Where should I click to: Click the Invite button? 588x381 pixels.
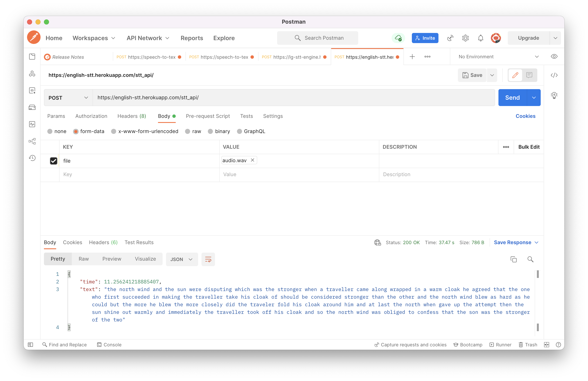pos(425,38)
